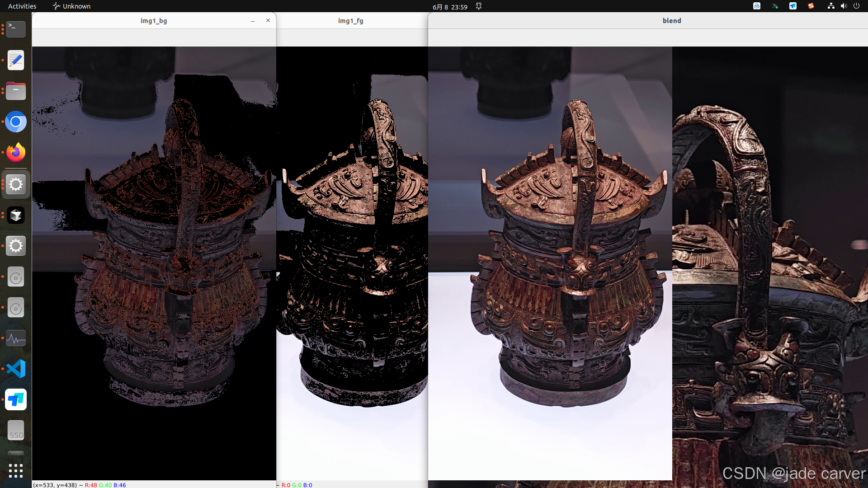Open the Unknown application menu
This screenshot has height=488, width=868.
point(71,6)
